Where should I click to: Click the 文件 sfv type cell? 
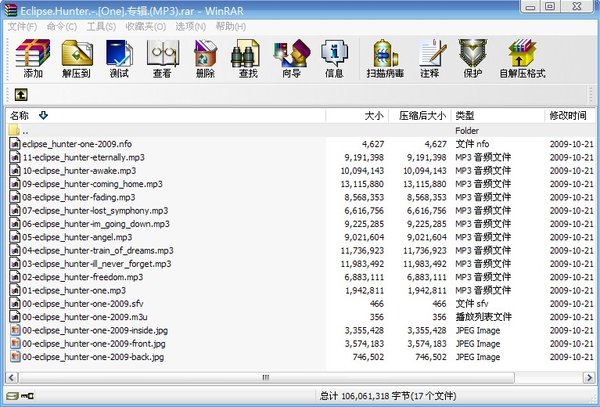click(x=471, y=304)
